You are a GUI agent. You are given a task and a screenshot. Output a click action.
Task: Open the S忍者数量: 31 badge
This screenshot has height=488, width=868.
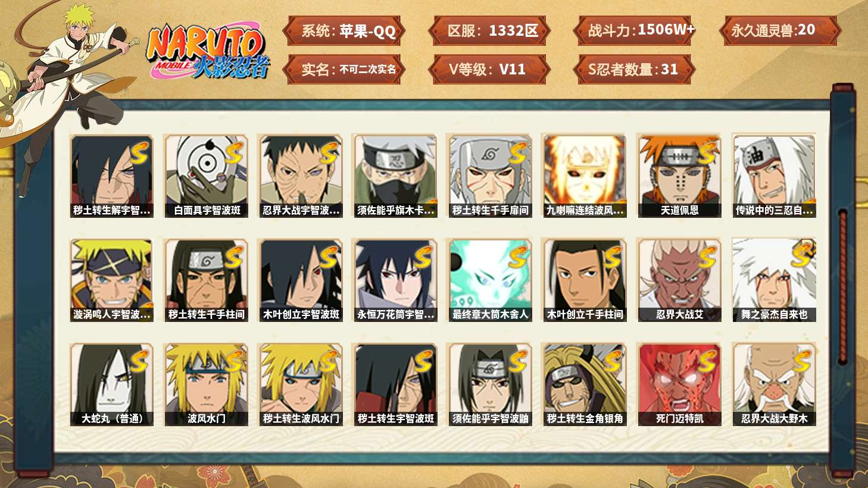[634, 70]
